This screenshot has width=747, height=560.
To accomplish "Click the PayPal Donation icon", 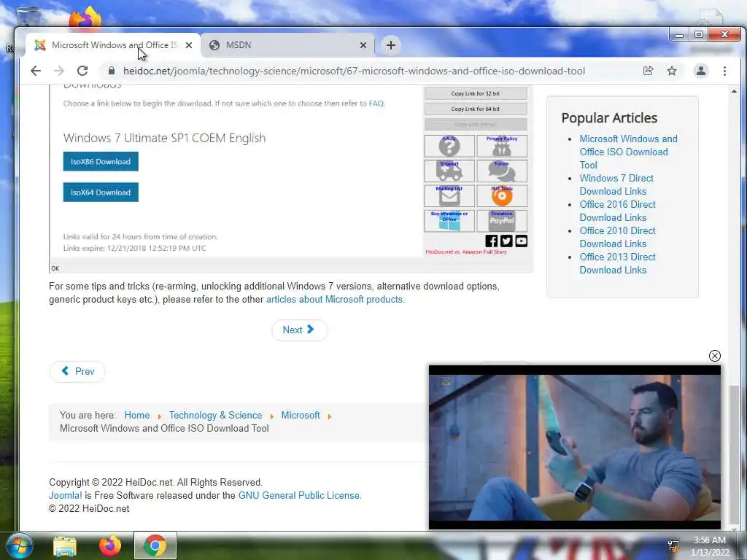I will click(502, 221).
